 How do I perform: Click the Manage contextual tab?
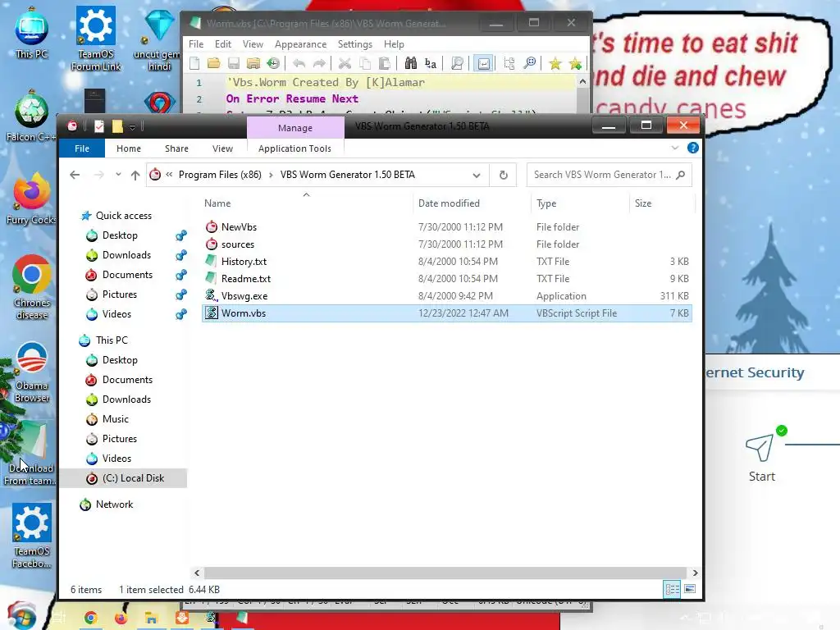(x=295, y=128)
